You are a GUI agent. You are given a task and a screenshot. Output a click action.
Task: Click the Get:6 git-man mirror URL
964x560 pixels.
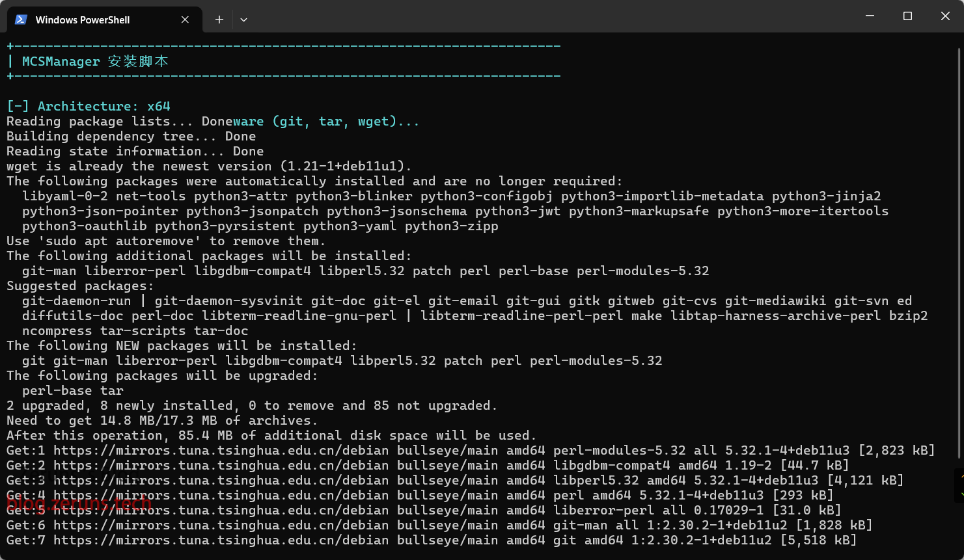coord(221,525)
